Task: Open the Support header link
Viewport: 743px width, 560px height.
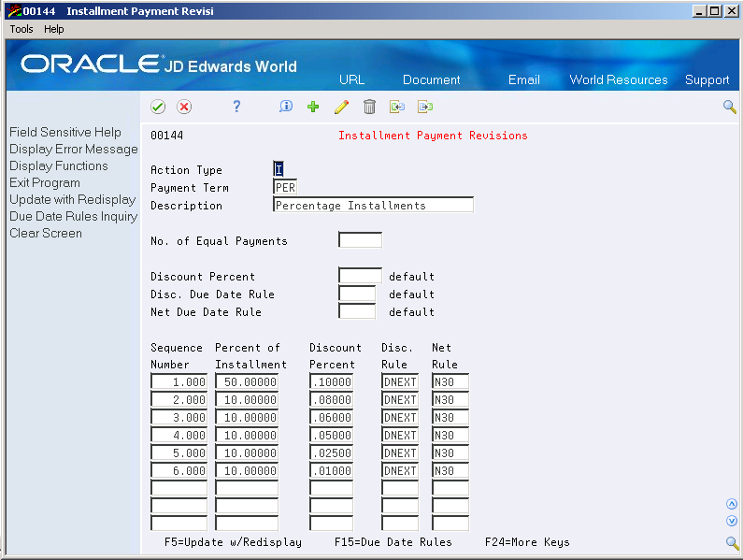Action: click(707, 80)
